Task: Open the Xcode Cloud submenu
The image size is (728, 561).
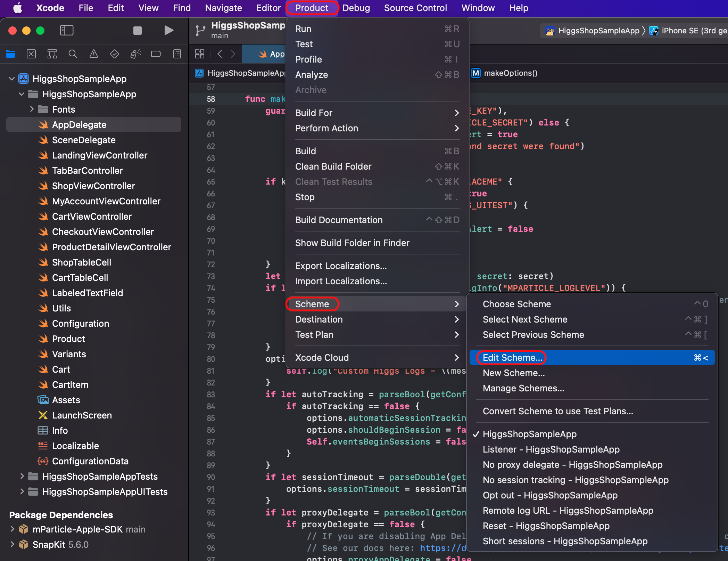Action: click(378, 358)
